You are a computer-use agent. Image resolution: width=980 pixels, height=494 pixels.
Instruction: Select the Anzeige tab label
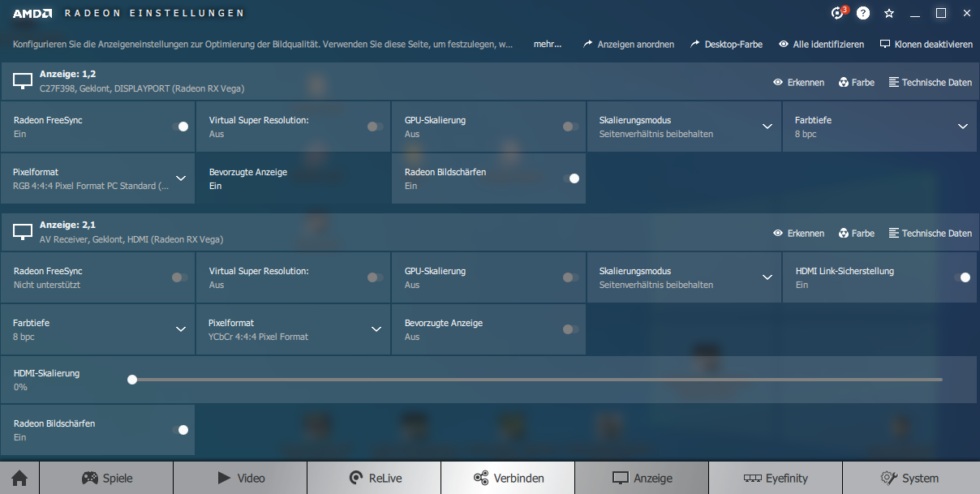653,479
